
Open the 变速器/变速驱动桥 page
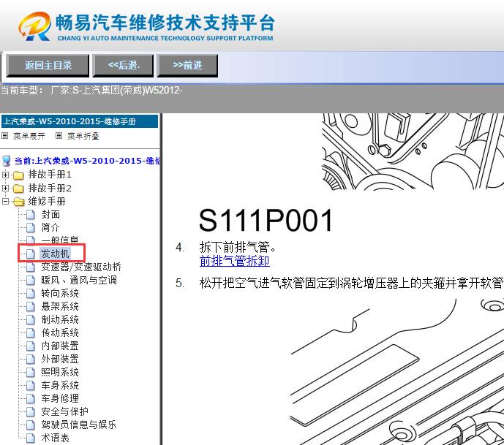pyautogui.click(x=81, y=267)
